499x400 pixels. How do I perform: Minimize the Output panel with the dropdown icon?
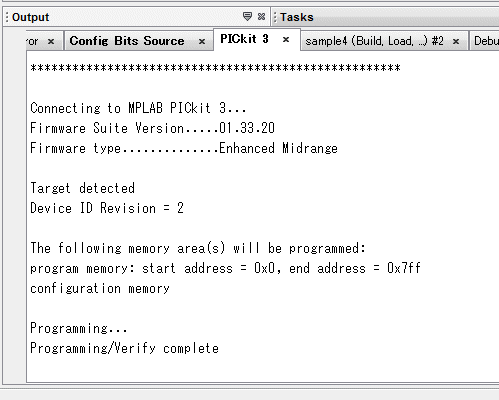[x=247, y=16]
